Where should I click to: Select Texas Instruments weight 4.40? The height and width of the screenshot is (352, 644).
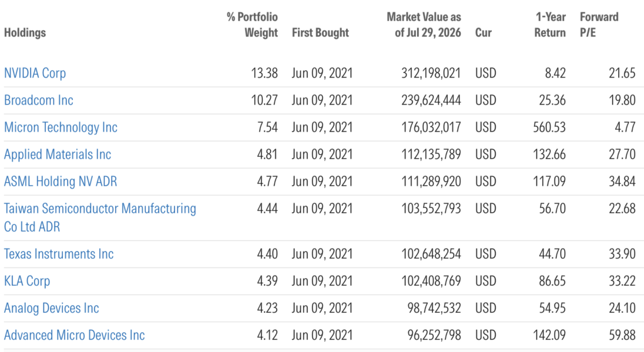[267, 254]
